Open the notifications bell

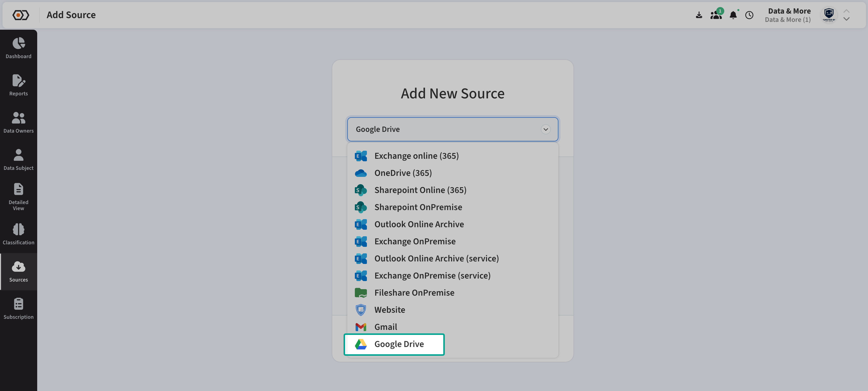[733, 15]
